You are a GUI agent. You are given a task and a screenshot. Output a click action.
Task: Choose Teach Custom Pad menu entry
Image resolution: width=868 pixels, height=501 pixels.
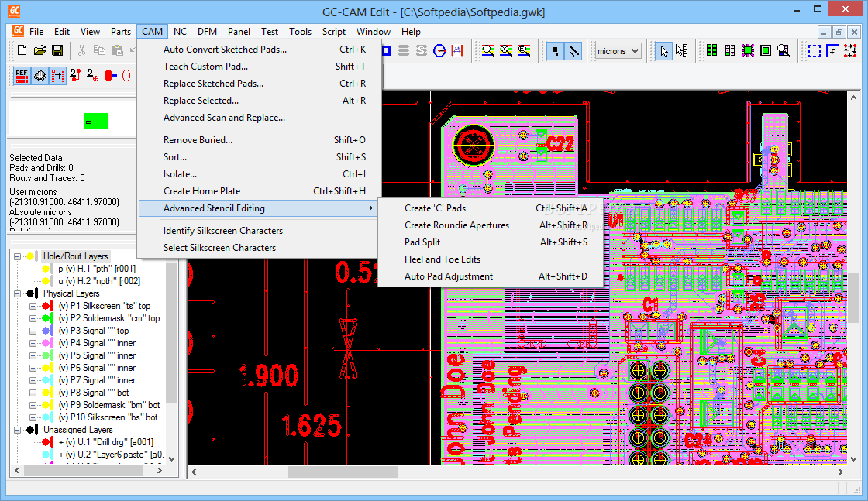(x=260, y=67)
